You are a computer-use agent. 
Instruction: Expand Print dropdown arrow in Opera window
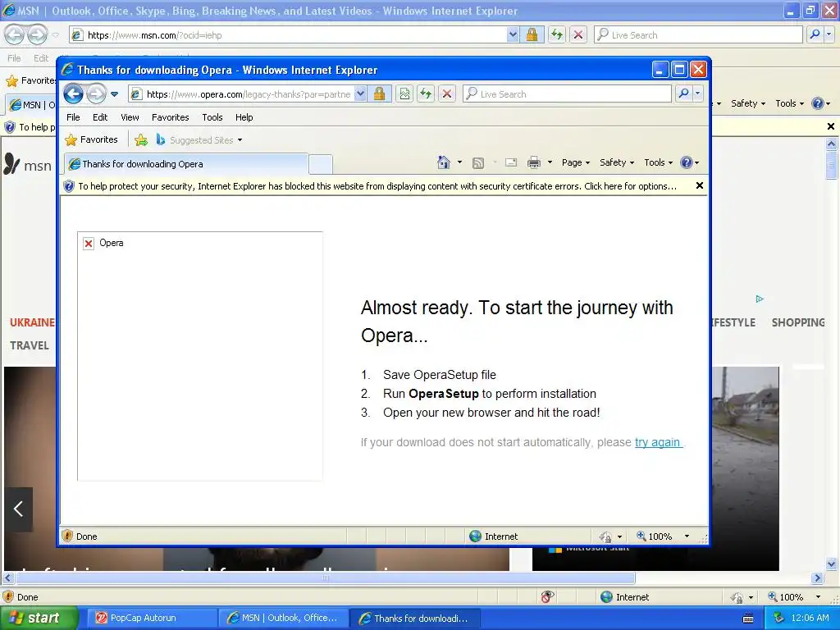(550, 162)
